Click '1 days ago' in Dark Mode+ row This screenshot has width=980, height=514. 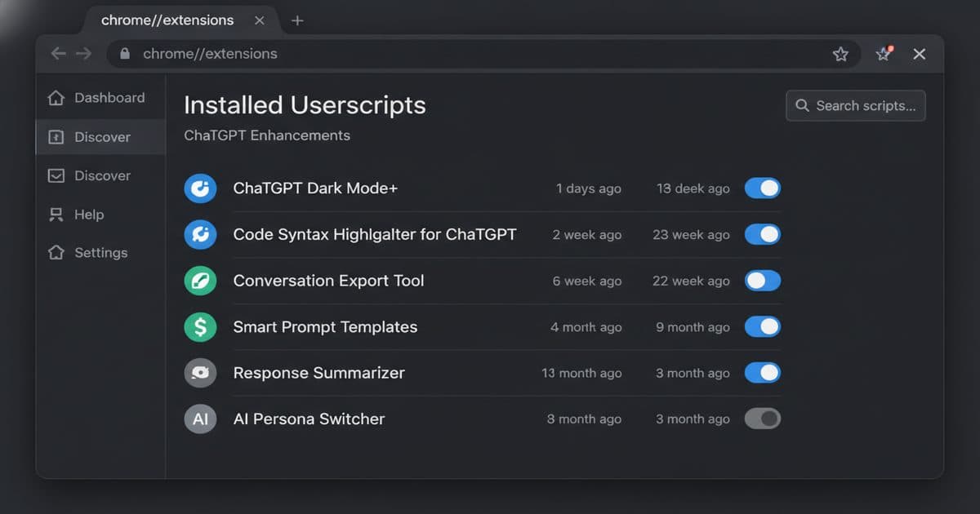[589, 188]
